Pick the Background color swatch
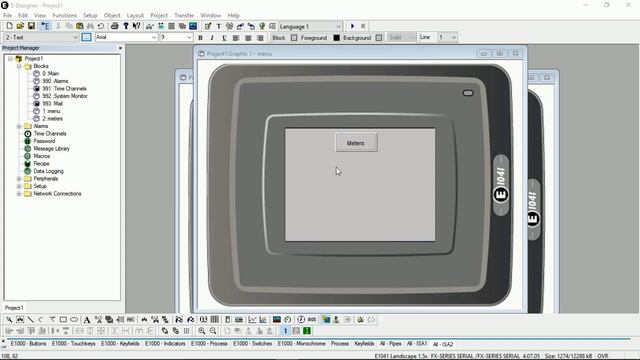The width and height of the screenshot is (640, 360). [x=379, y=38]
